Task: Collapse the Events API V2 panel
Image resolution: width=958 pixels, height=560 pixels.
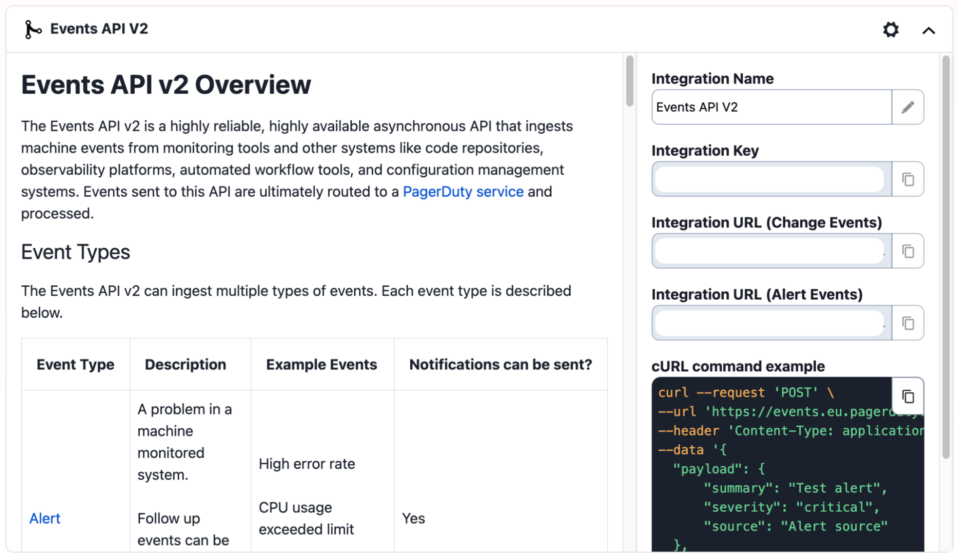Action: tap(929, 30)
